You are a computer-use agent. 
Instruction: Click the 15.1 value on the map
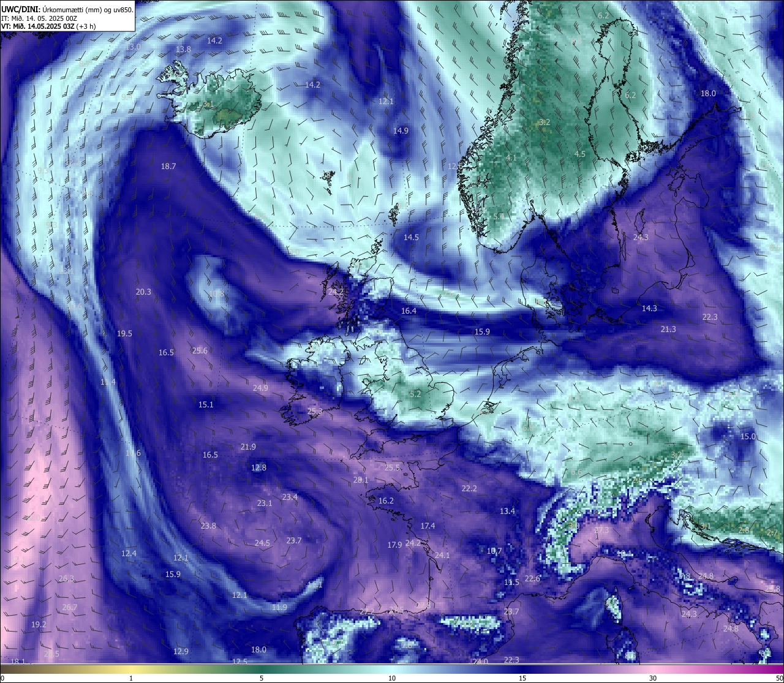(x=206, y=404)
